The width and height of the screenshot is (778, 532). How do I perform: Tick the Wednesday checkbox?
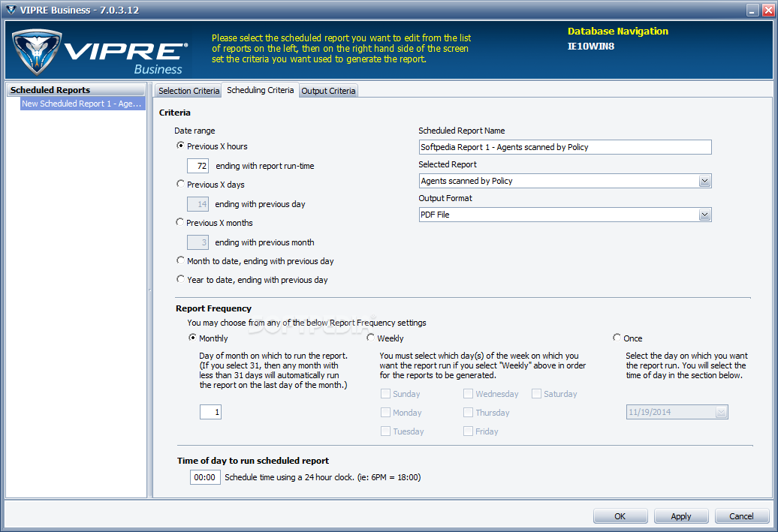click(x=468, y=394)
